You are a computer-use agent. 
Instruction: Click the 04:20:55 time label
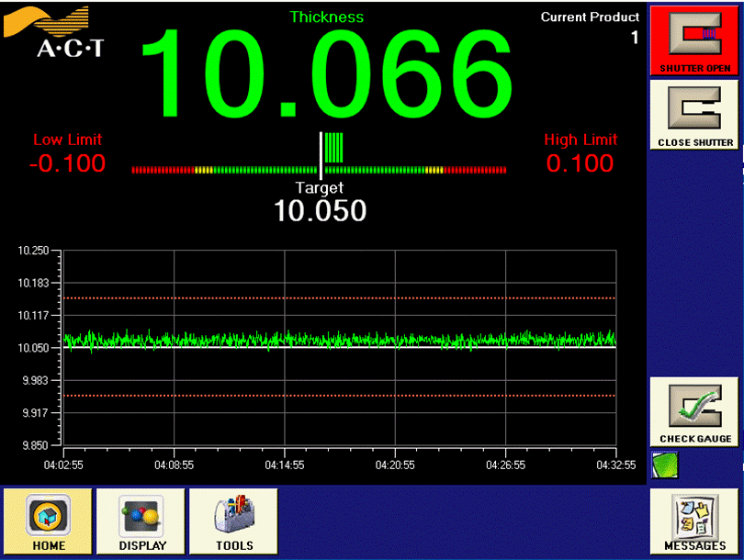pos(395,465)
